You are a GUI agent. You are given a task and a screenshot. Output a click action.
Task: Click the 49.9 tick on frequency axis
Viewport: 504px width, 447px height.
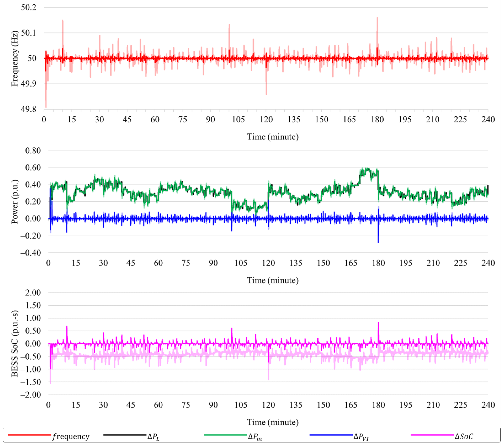29,84
